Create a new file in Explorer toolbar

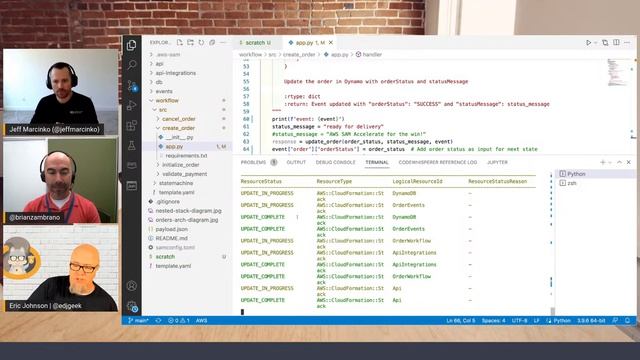[180, 42]
